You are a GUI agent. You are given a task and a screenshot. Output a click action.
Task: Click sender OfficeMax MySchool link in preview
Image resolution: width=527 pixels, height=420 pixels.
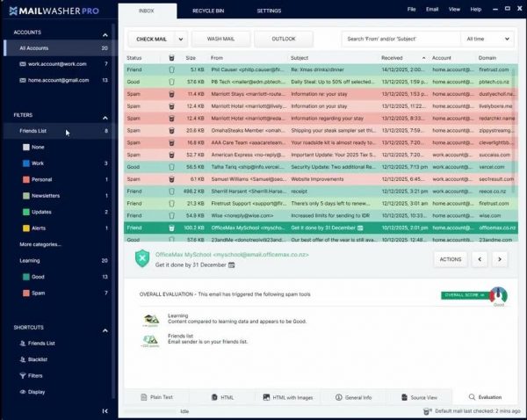232,255
